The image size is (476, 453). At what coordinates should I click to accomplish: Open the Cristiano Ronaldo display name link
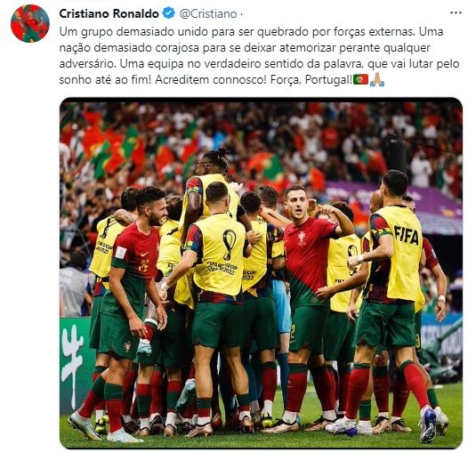click(x=109, y=13)
